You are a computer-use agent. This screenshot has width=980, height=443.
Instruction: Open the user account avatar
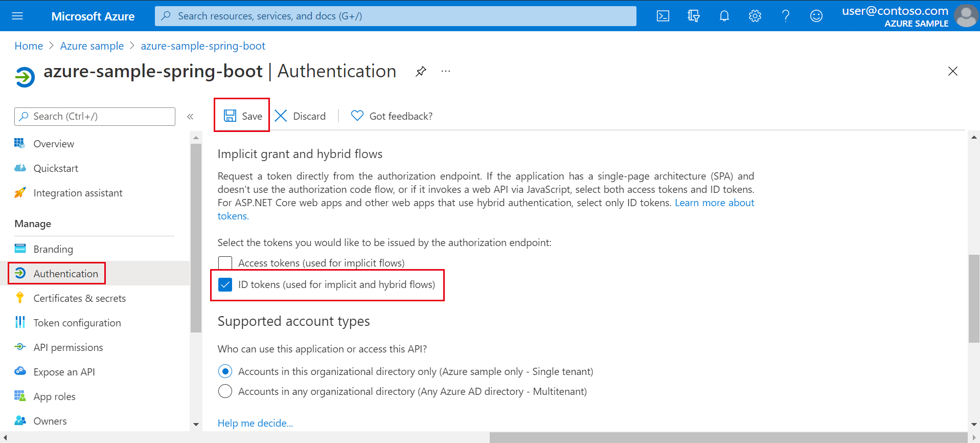pos(966,16)
